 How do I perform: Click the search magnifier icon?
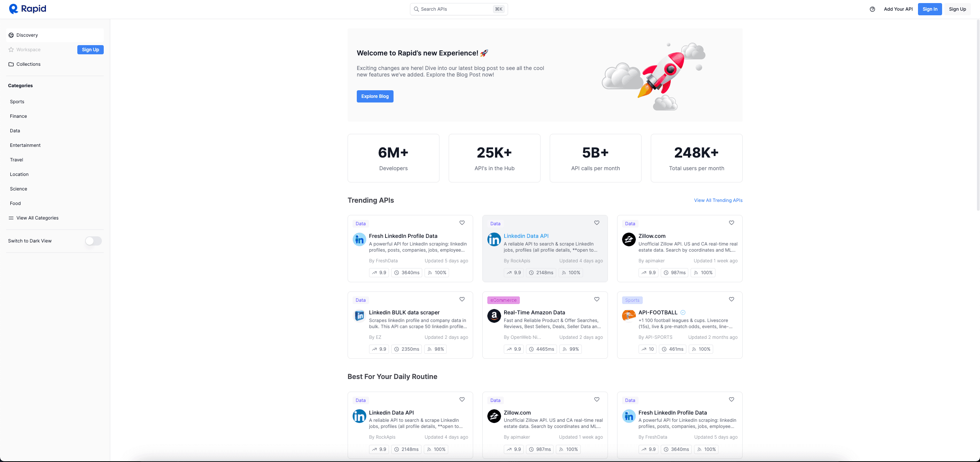(x=416, y=9)
